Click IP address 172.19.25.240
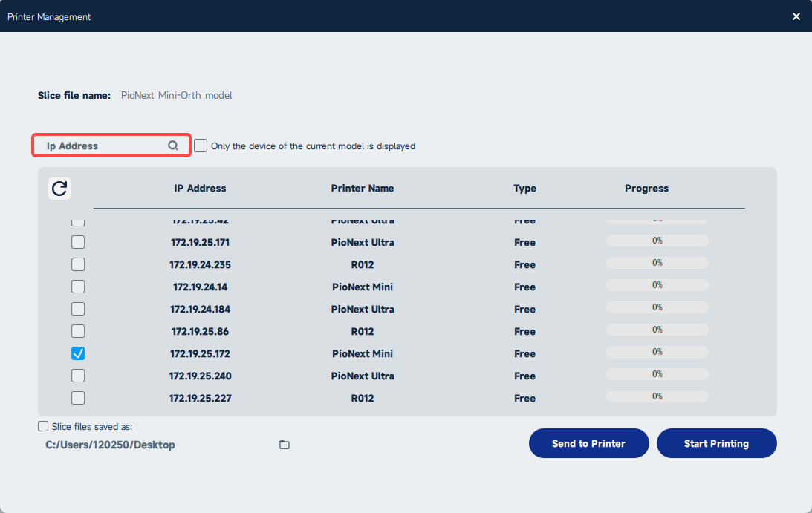 201,376
